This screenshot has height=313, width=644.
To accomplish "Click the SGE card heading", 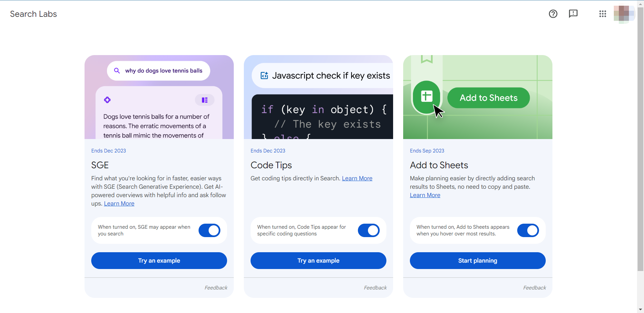I will click(x=100, y=165).
